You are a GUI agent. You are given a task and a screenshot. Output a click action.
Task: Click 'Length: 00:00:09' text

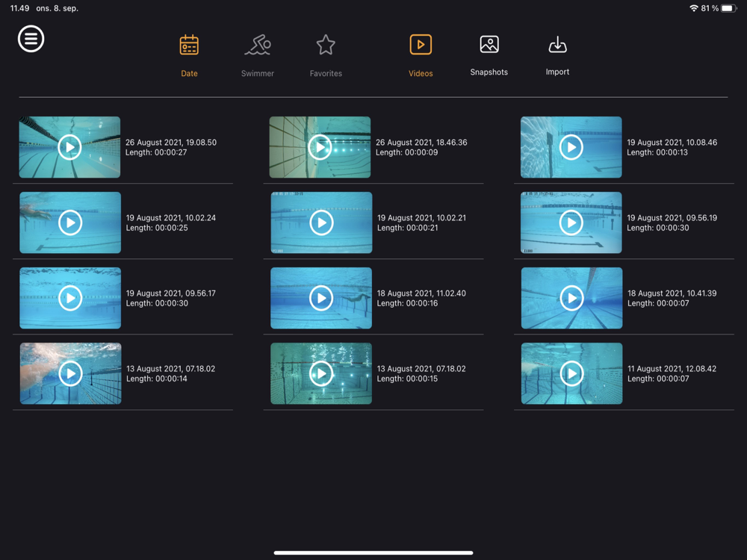(x=407, y=152)
